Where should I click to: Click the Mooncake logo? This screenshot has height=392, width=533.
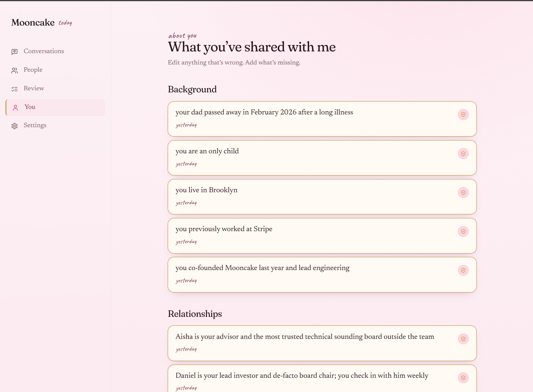pyautogui.click(x=33, y=22)
